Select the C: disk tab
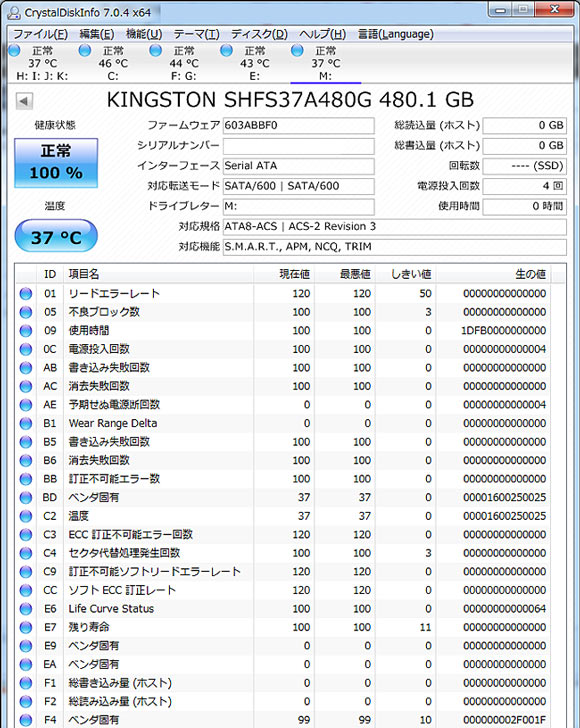The height and width of the screenshot is (728, 580). tap(113, 64)
